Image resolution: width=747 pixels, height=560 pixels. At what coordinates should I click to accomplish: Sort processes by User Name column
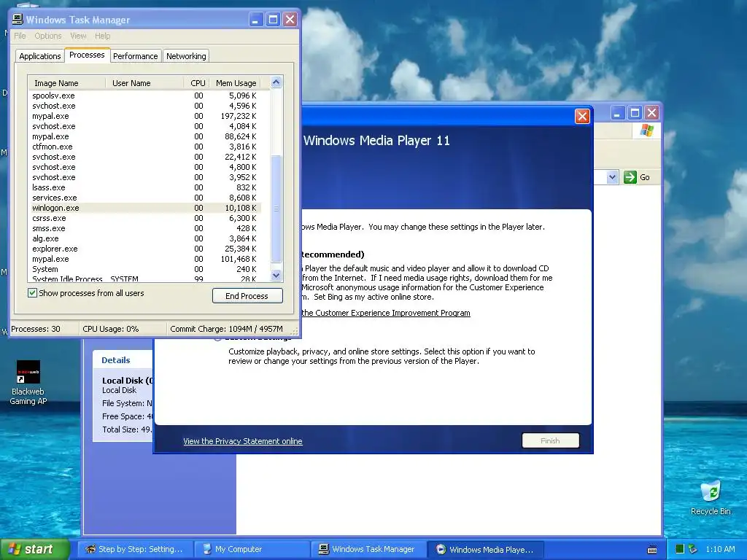(x=144, y=83)
